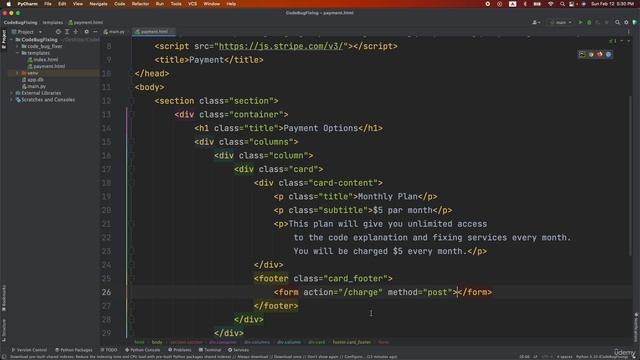This screenshot has height=360, width=640.
Task: Open Python Packages tool window
Action: pyautogui.click(x=73, y=350)
